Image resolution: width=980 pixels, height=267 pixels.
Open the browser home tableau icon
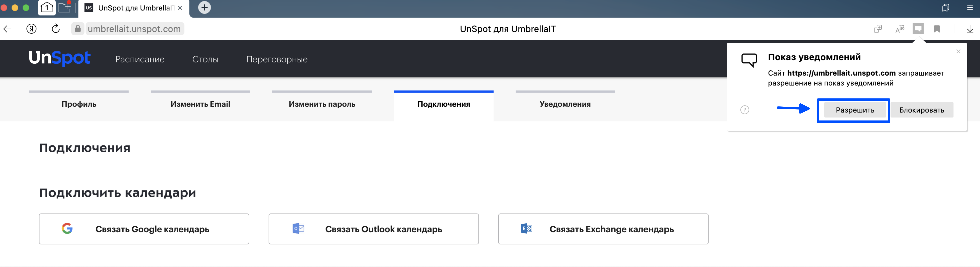click(47, 8)
